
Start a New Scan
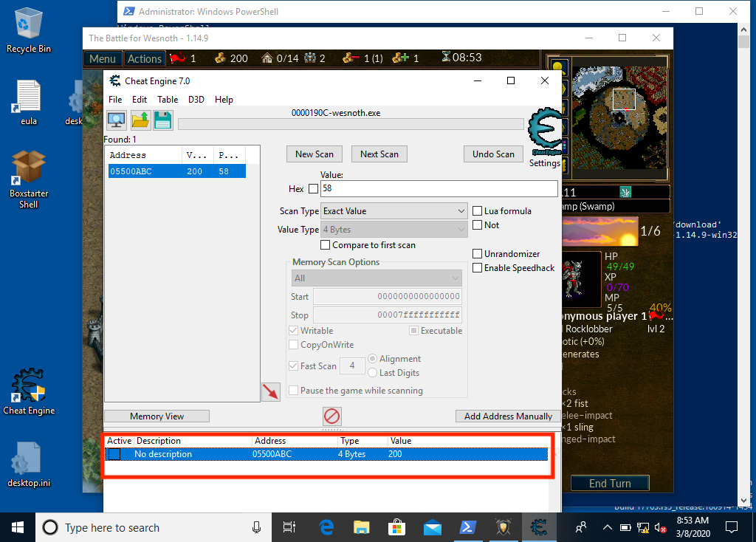(x=315, y=154)
